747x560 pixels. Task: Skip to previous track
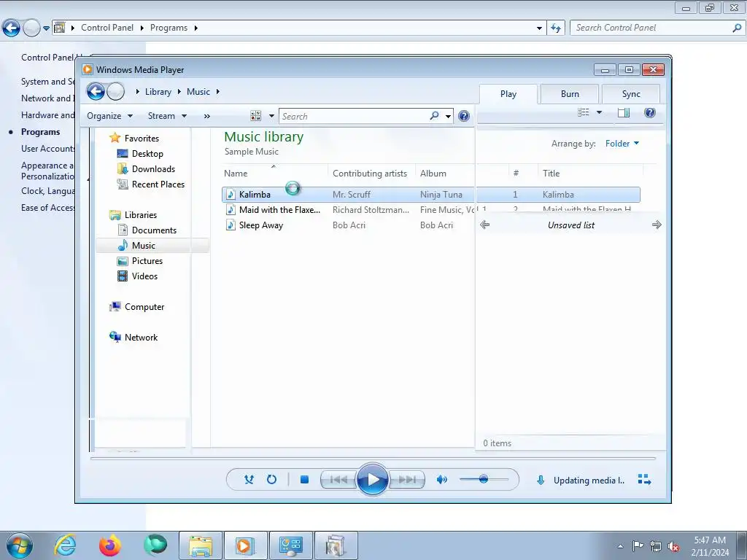(338, 480)
